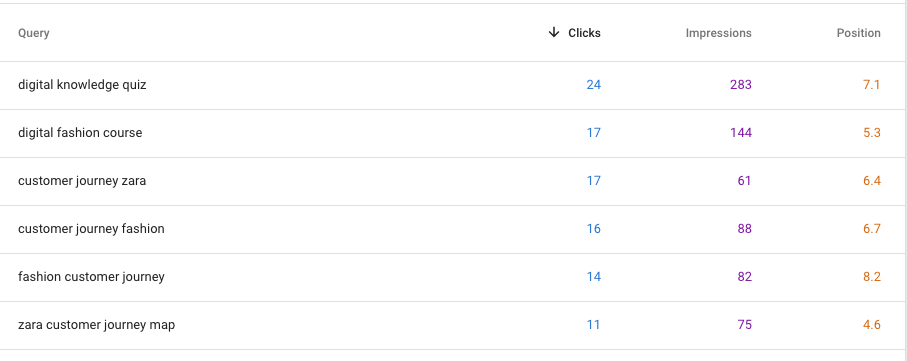Sort by the Position column header

[858, 33]
